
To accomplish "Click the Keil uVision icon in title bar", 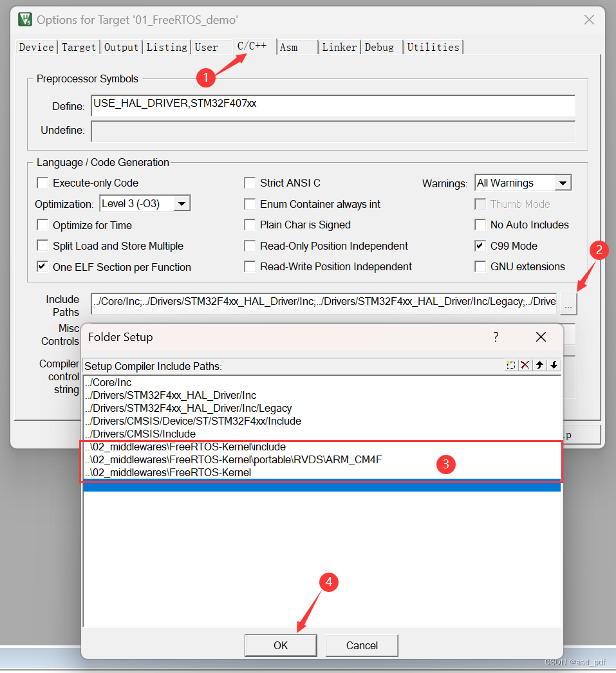I will 25,19.
